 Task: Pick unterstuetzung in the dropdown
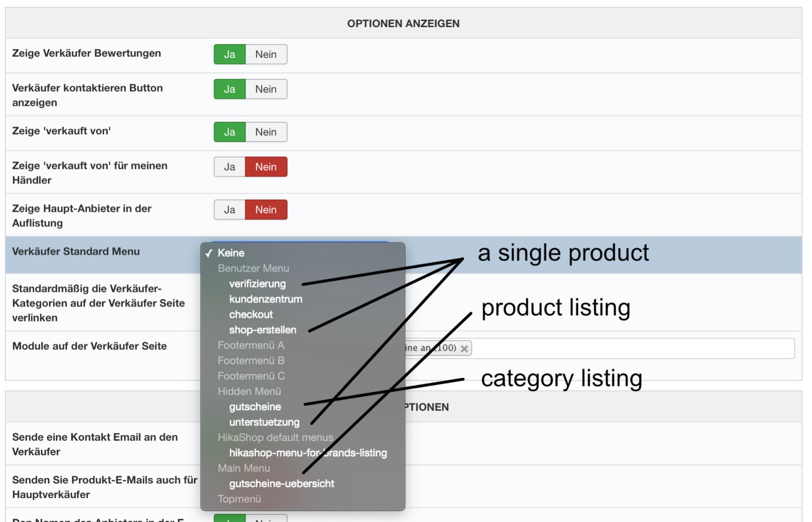pos(264,422)
